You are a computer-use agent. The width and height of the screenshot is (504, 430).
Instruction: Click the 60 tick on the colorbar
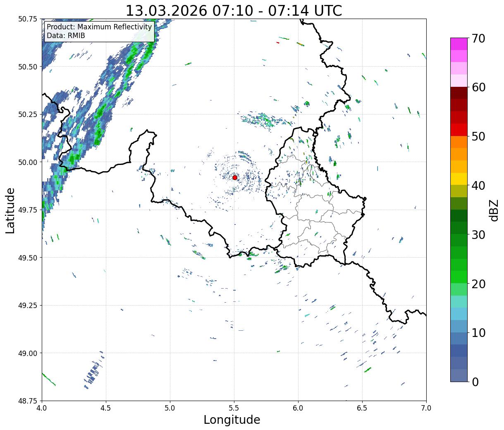click(478, 87)
